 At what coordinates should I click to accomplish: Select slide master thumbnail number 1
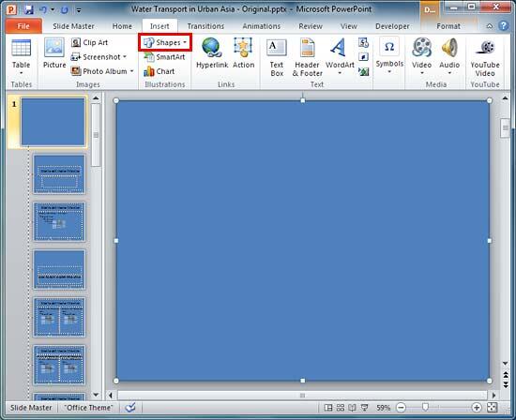click(x=53, y=122)
